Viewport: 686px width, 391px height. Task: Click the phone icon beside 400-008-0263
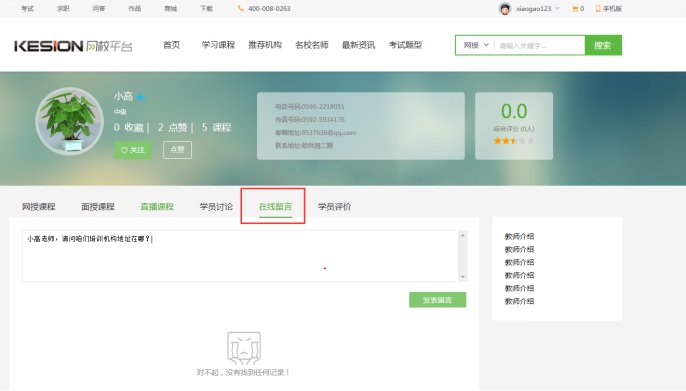point(240,8)
